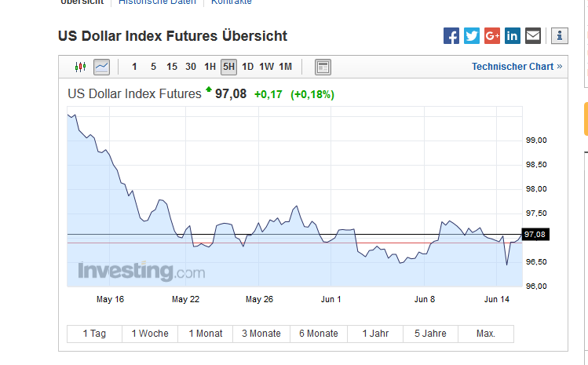Select the 1H interval
588x365 pixels.
pos(210,67)
